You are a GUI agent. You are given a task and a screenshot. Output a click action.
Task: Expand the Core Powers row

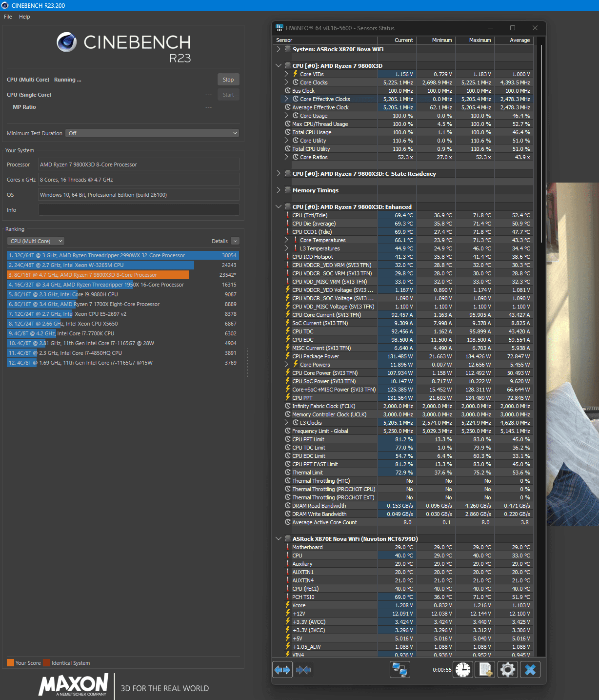click(x=286, y=365)
